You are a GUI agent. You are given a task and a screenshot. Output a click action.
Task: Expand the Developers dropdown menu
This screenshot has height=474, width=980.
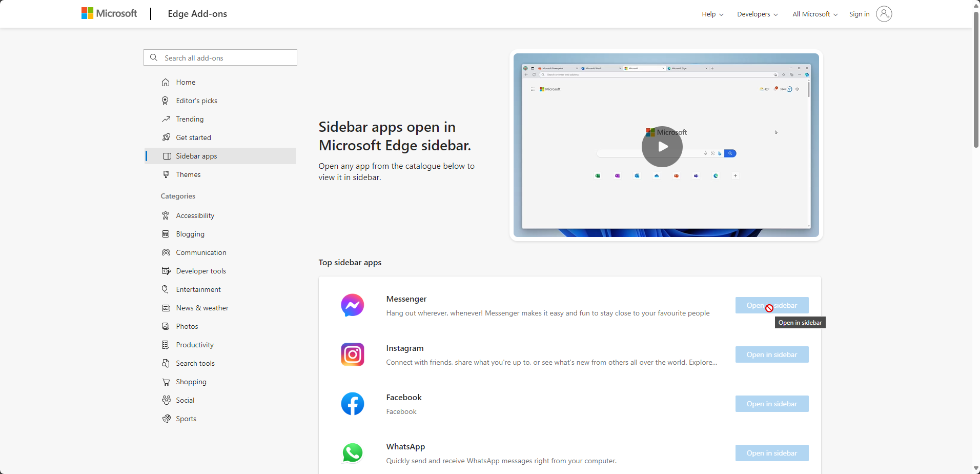pos(757,14)
